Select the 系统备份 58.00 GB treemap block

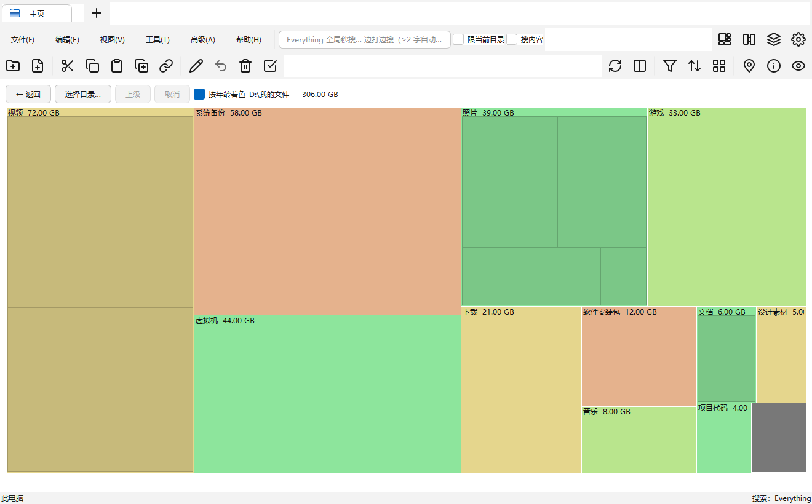pos(327,211)
